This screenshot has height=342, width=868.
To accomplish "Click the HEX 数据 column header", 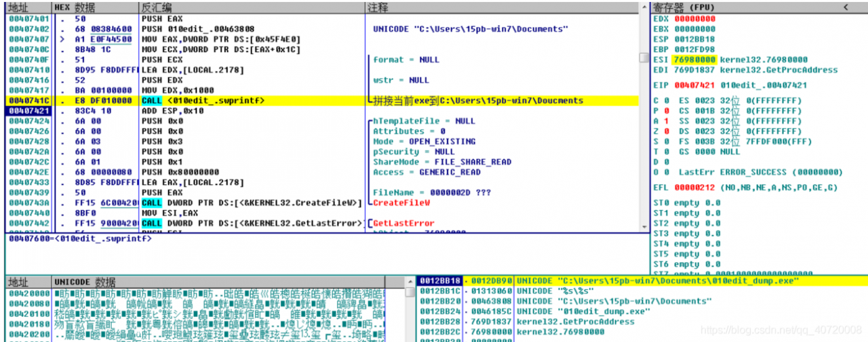I will [75, 7].
